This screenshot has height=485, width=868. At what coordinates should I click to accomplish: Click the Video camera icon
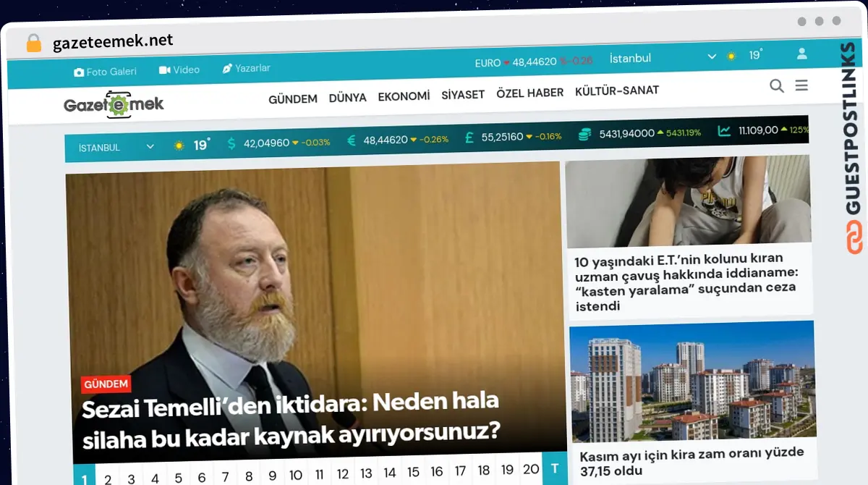tap(164, 70)
